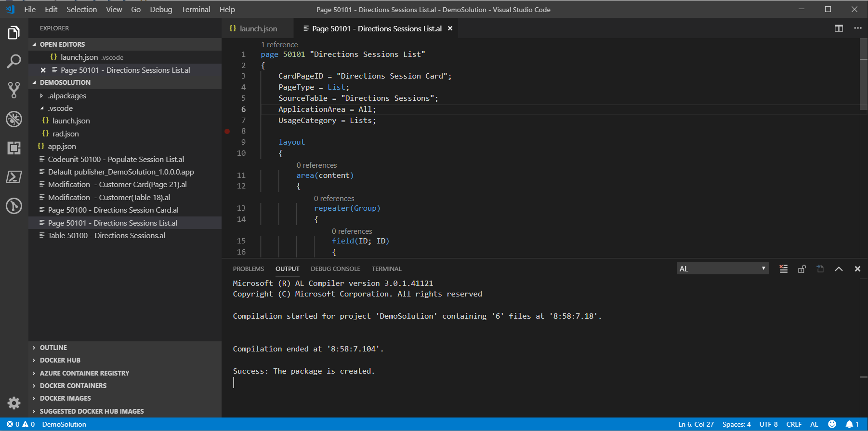868x431 pixels.
Task: Open the Debug view in the activity bar
Action: point(14,119)
